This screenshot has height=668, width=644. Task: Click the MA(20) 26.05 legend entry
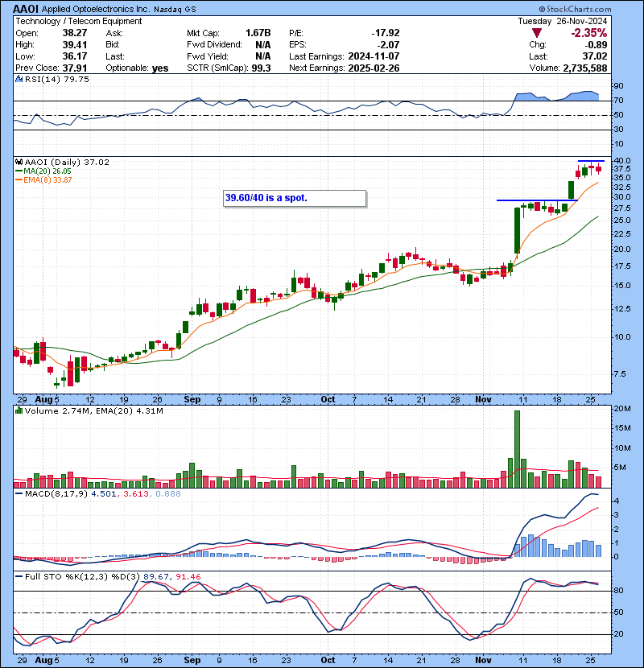[x=43, y=171]
